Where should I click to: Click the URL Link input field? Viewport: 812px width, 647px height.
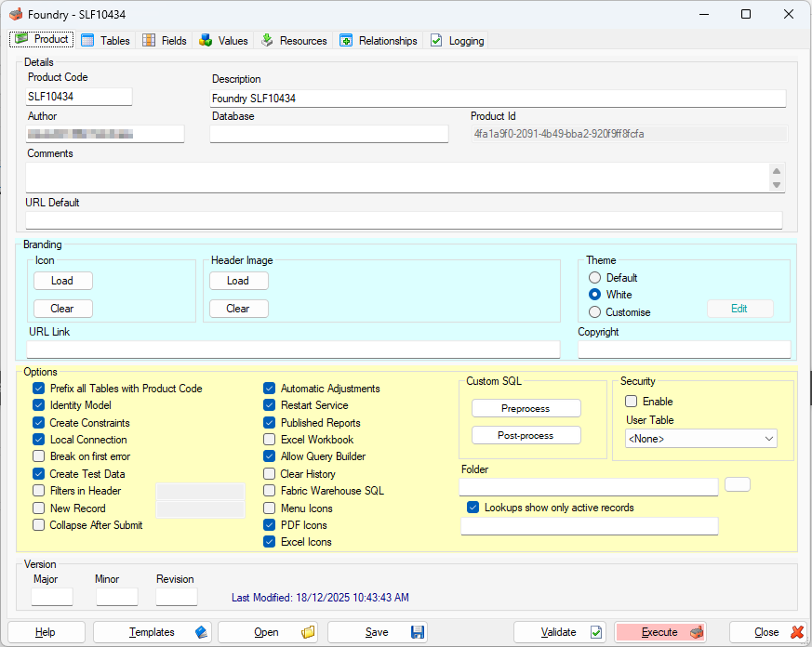(x=293, y=350)
